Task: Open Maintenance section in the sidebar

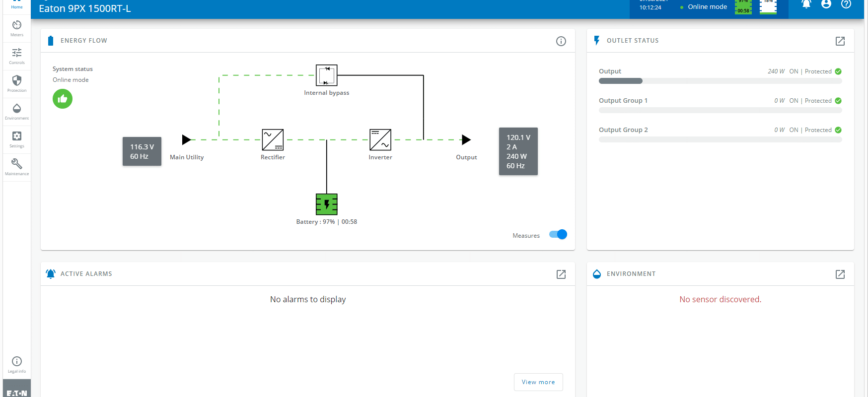Action: pos(17,168)
